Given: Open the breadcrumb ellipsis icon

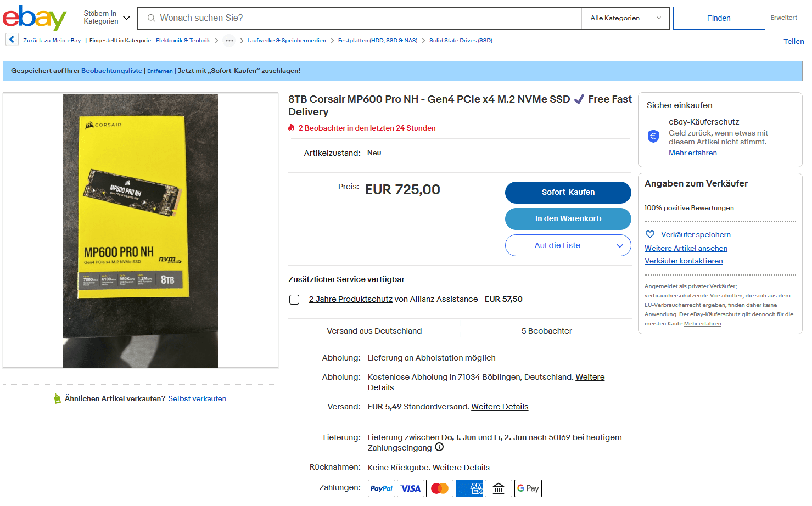Looking at the screenshot, I should pos(229,41).
